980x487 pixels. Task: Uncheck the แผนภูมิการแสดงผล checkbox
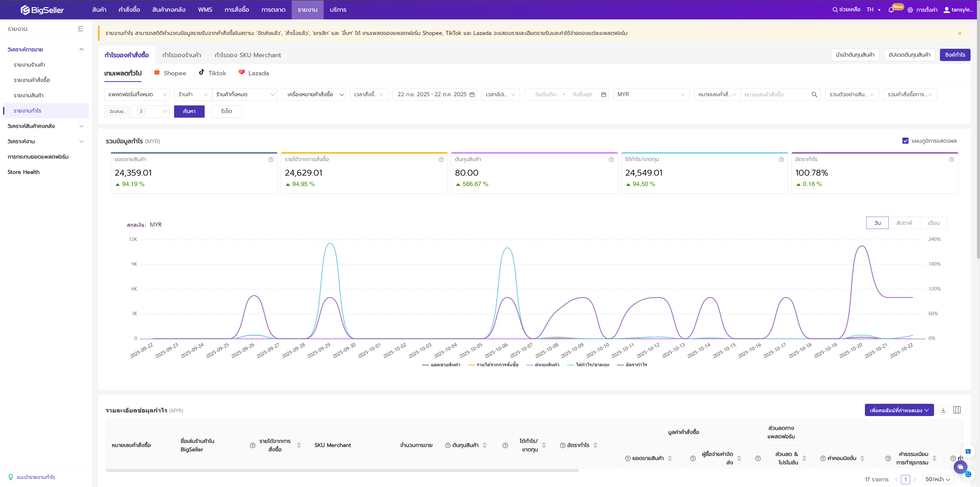(x=905, y=141)
